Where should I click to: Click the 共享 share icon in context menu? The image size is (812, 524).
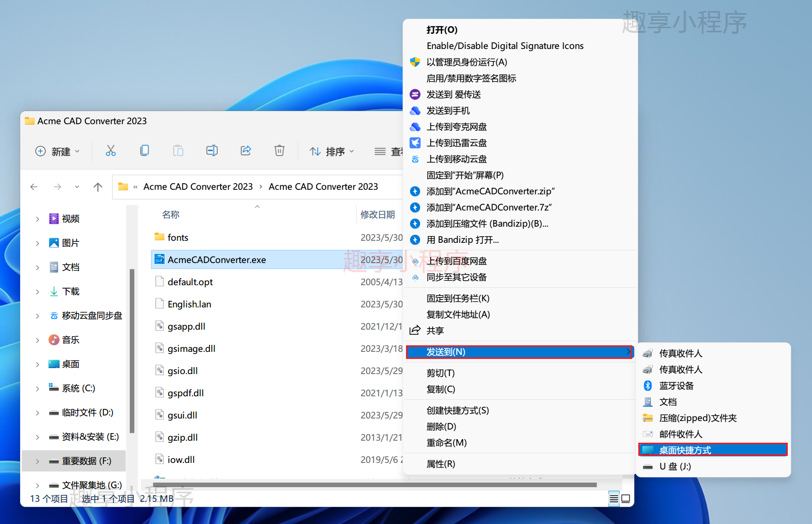(415, 331)
